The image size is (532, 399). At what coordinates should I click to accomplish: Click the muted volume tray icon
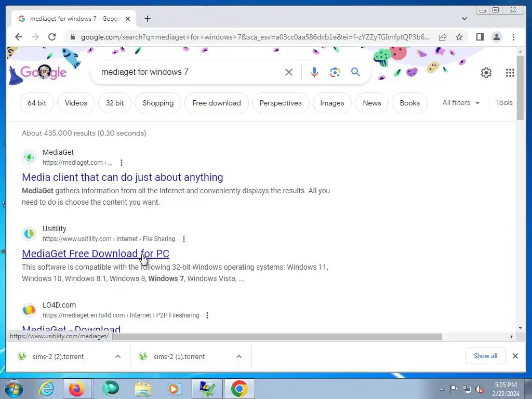480,390
